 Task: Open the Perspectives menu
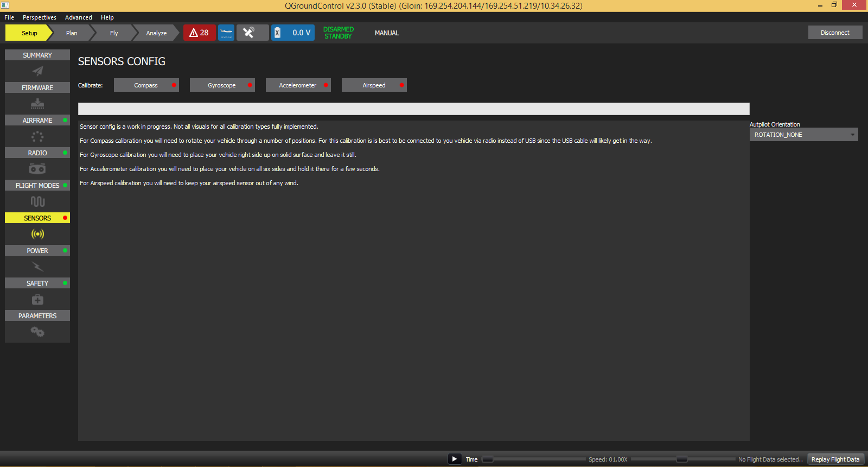tap(40, 17)
